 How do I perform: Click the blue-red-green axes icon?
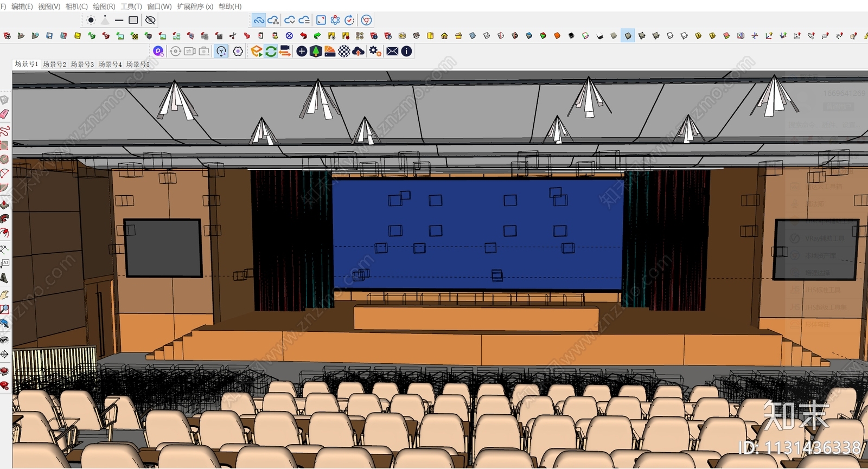click(x=755, y=36)
